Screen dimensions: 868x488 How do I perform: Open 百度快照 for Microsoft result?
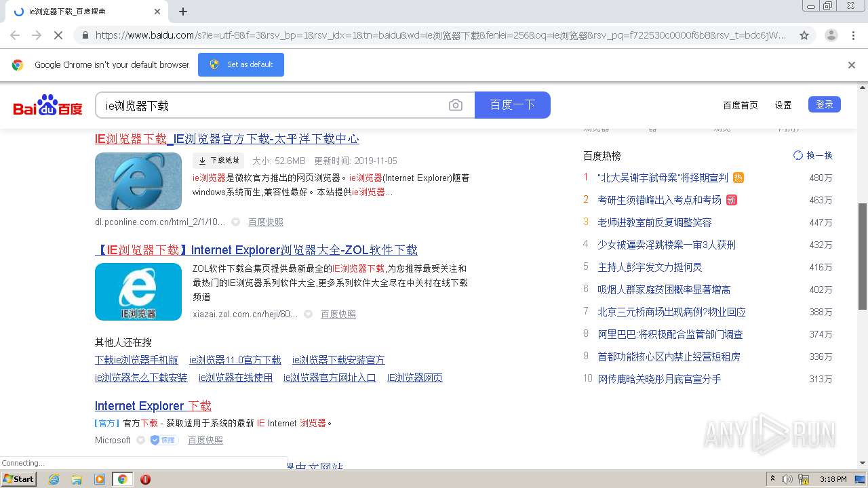tap(205, 440)
